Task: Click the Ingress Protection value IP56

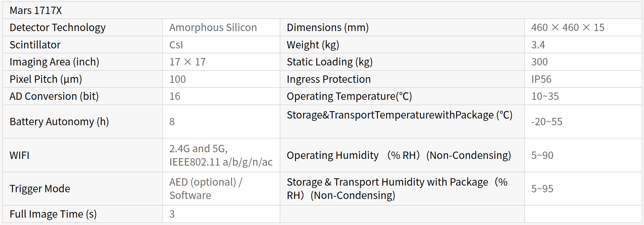Action: [x=541, y=79]
